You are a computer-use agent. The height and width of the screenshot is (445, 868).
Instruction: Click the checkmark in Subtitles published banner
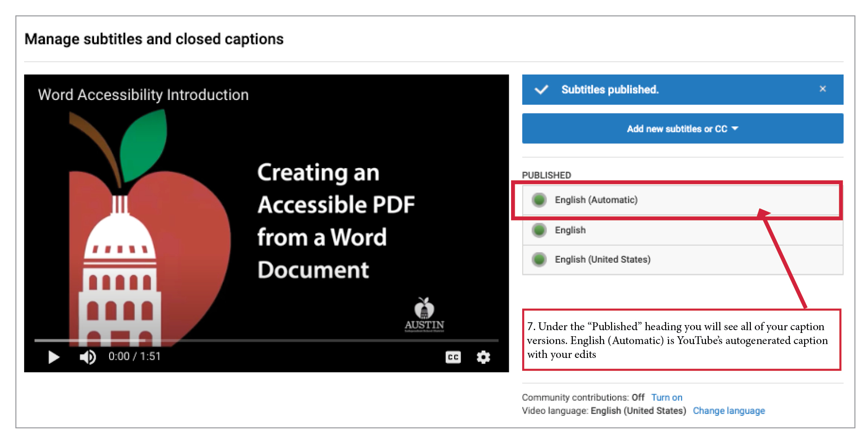[x=541, y=89]
